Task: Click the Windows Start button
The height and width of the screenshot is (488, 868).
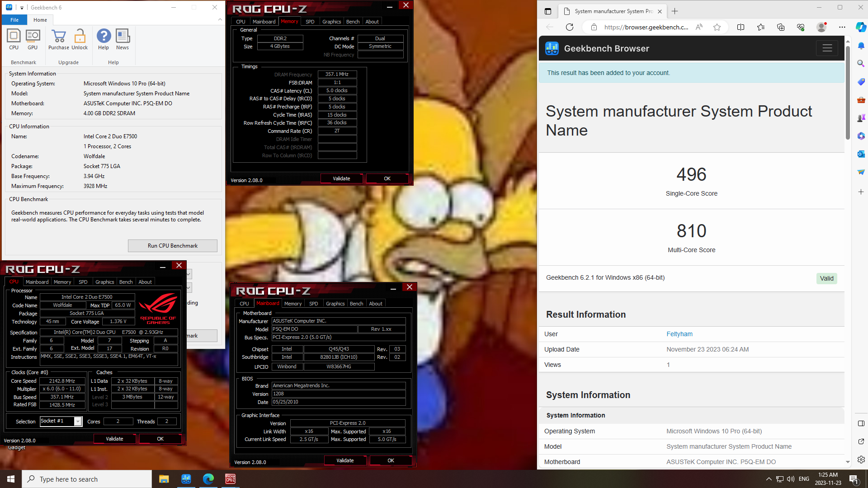Action: (x=11, y=479)
